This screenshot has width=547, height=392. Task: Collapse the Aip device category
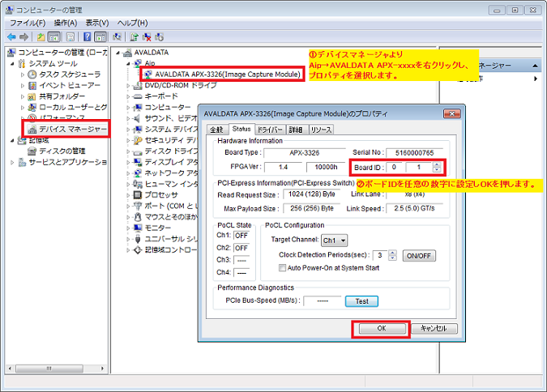pyautogui.click(x=128, y=63)
